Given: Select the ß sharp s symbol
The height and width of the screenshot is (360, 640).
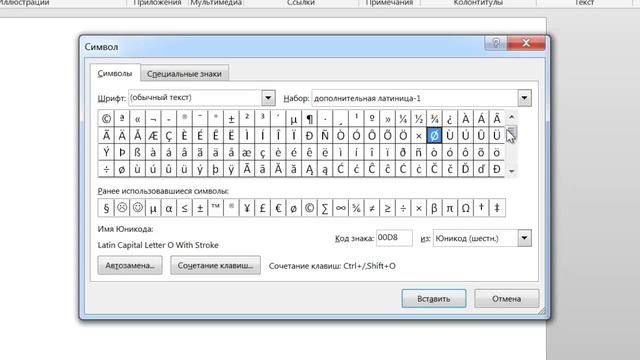Looking at the screenshot, I should 138,152.
